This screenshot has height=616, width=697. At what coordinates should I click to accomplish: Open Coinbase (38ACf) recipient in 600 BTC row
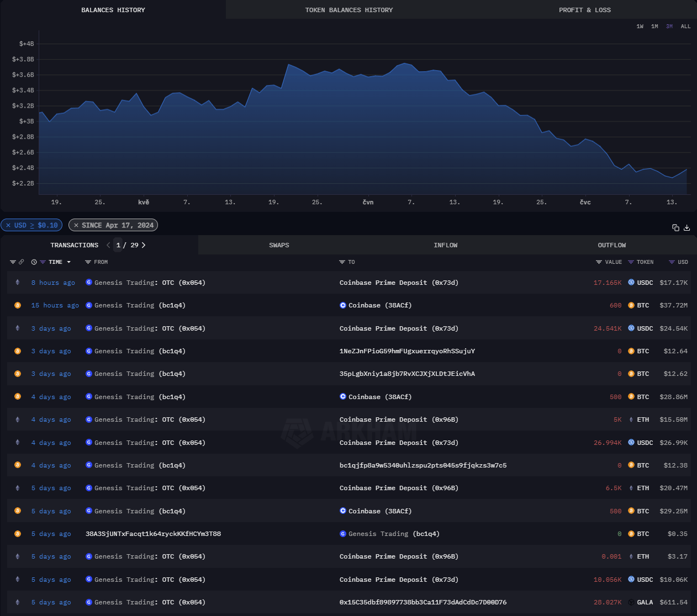click(x=380, y=305)
